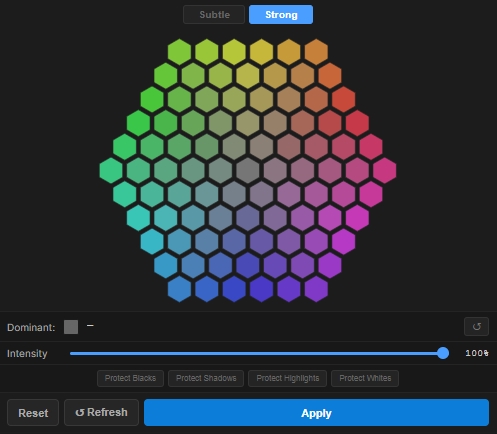The width and height of the screenshot is (497, 434).
Task: Pick the bottom-right purple hexagon
Action: [x=316, y=289]
